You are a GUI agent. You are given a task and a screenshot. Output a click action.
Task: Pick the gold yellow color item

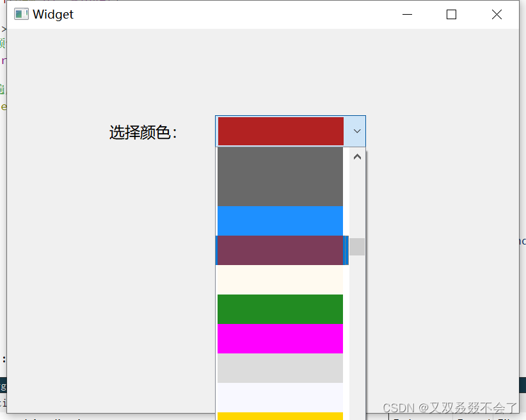point(280,416)
